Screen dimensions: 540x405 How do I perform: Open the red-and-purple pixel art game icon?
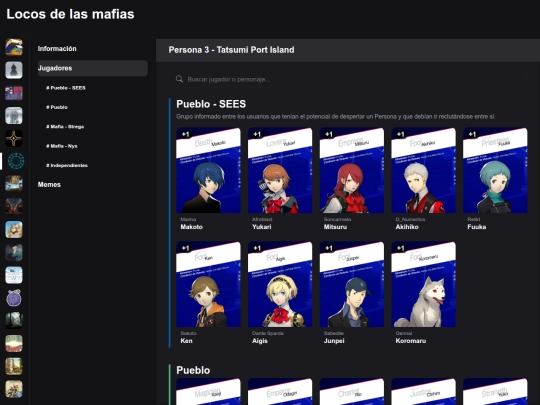pos(14,93)
